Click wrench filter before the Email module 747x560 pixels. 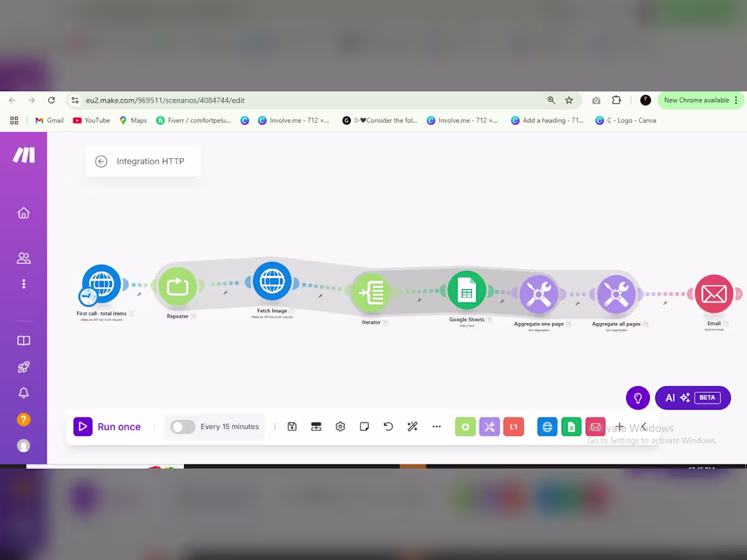pyautogui.click(x=665, y=303)
